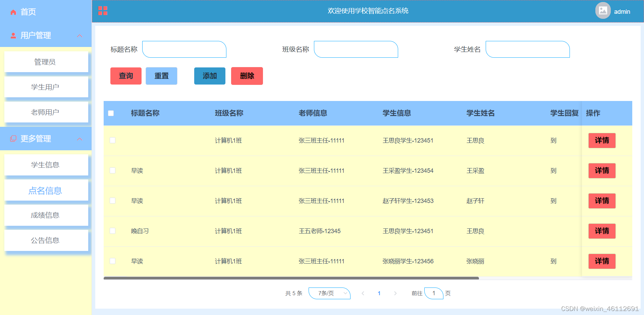Click the 删除 delete button

pyautogui.click(x=247, y=76)
